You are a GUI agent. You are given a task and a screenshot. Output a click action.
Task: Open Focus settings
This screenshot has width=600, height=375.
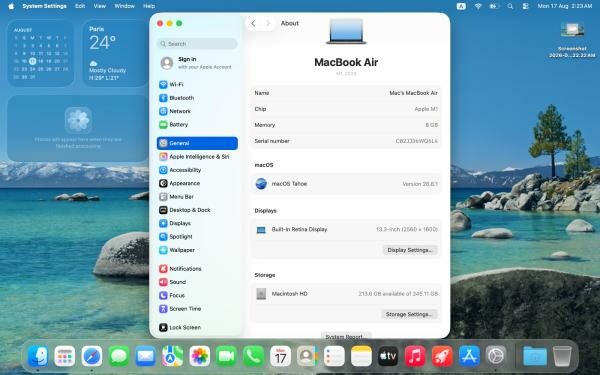[x=197, y=295]
